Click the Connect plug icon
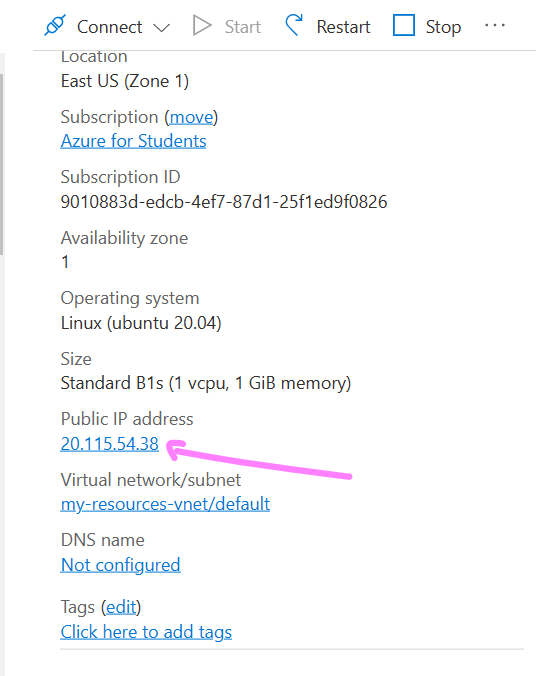The width and height of the screenshot is (536, 676). [x=55, y=25]
